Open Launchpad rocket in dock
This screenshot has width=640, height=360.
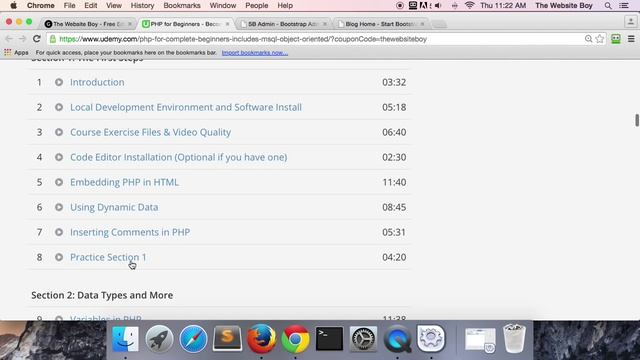pyautogui.click(x=159, y=339)
